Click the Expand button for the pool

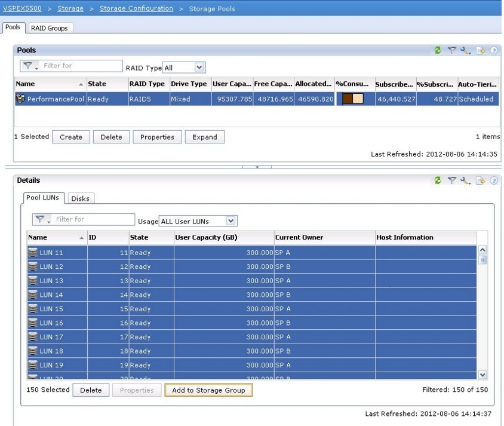click(x=204, y=137)
